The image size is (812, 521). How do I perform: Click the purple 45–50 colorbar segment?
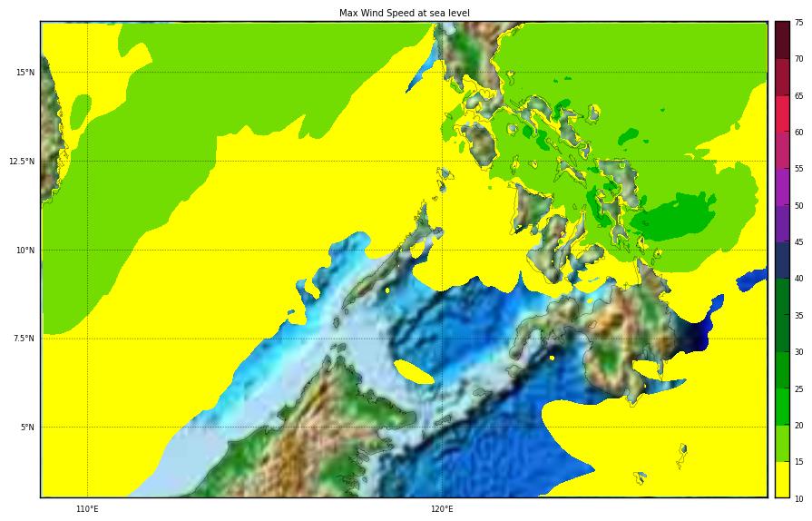coord(782,223)
